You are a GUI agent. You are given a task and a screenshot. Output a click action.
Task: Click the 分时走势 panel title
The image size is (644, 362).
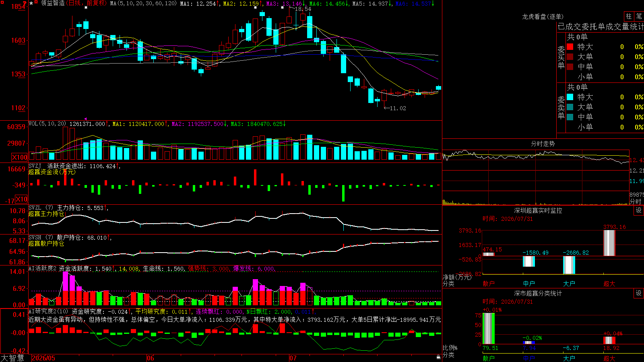(543, 144)
